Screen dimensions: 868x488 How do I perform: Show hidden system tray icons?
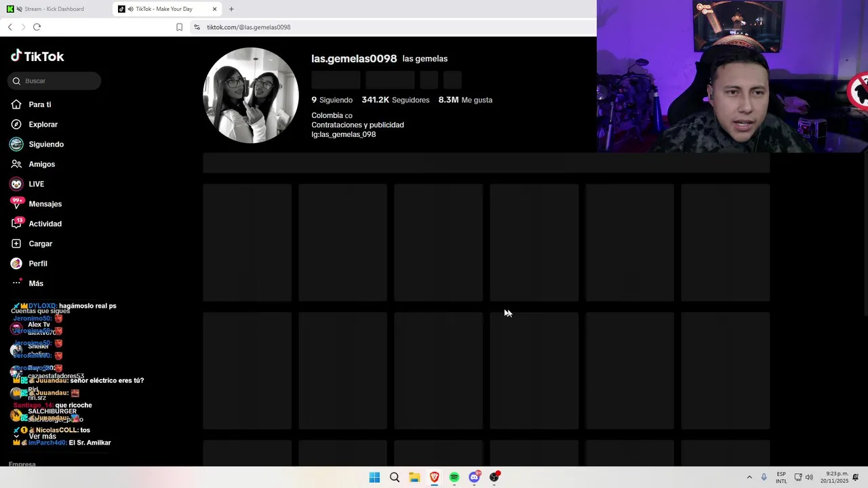point(749,477)
